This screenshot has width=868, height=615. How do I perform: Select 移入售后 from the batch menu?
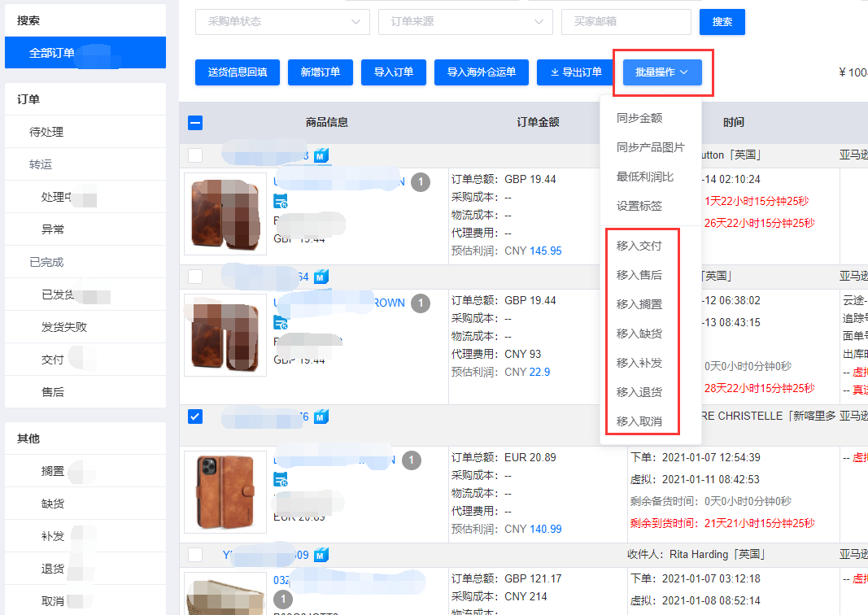(639, 275)
